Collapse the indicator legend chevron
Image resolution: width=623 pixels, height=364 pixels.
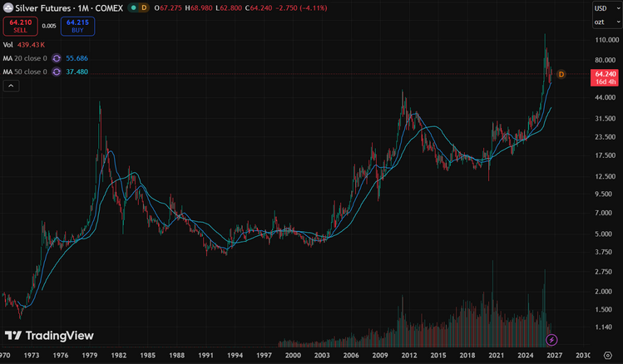(x=11, y=86)
